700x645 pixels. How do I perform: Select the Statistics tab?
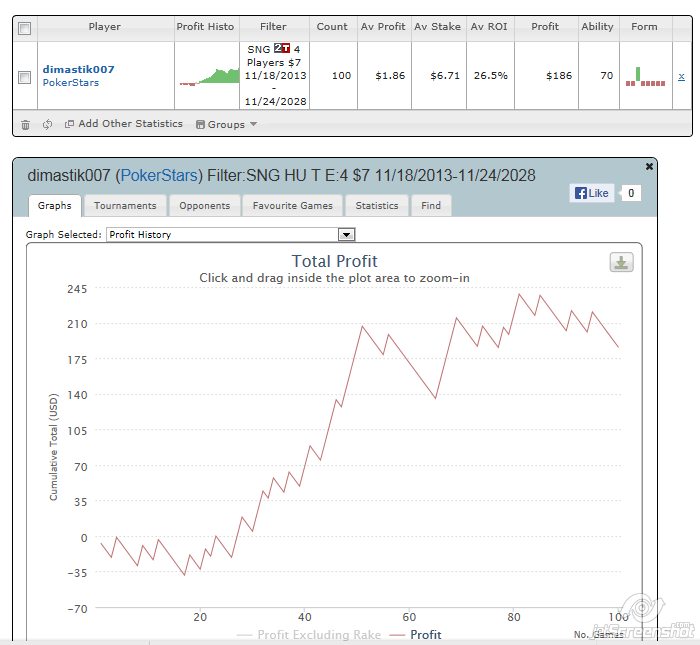click(376, 205)
